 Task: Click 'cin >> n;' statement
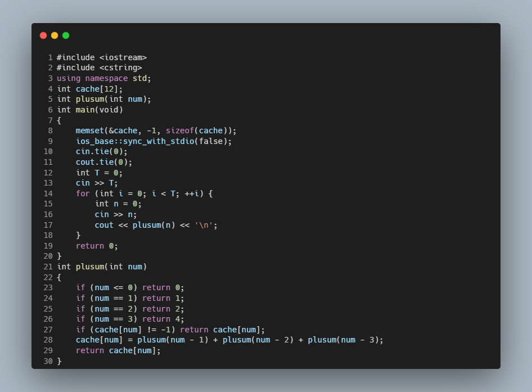116,214
